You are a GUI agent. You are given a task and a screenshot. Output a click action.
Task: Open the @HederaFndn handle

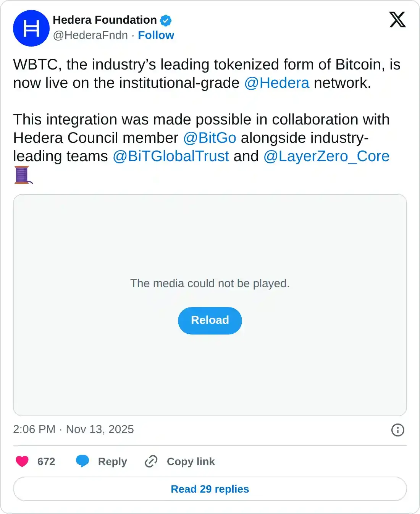[x=90, y=35]
